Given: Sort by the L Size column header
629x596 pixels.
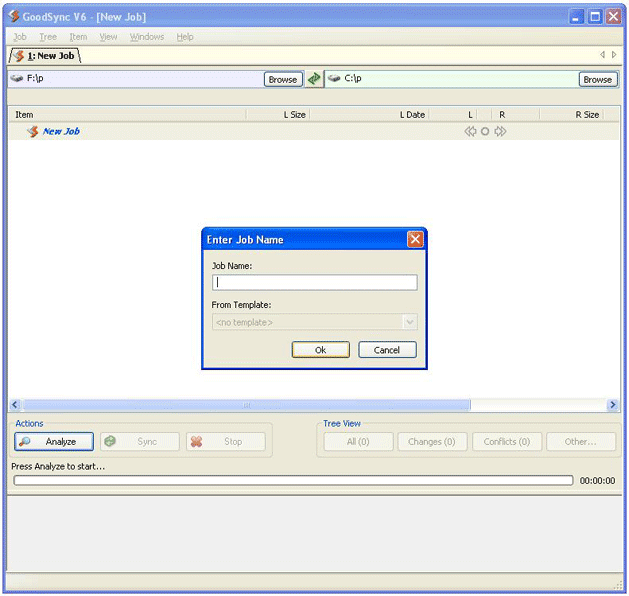Looking at the screenshot, I should [x=278, y=115].
